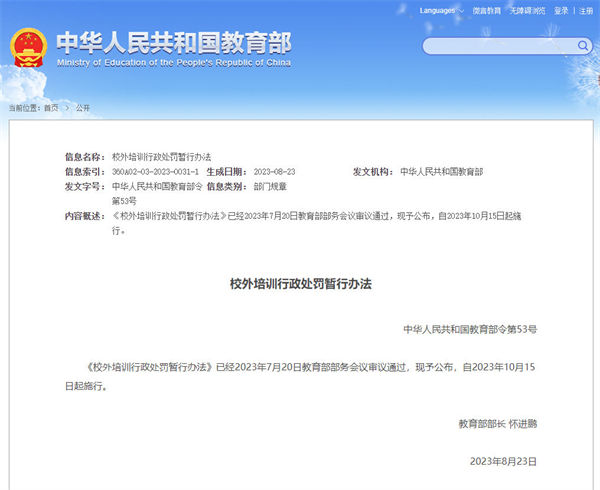Click the signature 教育部部长 怀进鹏
This screenshot has width=600, height=490.
(x=498, y=424)
